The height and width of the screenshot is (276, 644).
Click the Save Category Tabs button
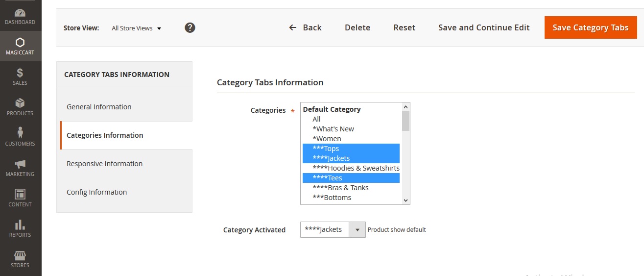point(590,27)
